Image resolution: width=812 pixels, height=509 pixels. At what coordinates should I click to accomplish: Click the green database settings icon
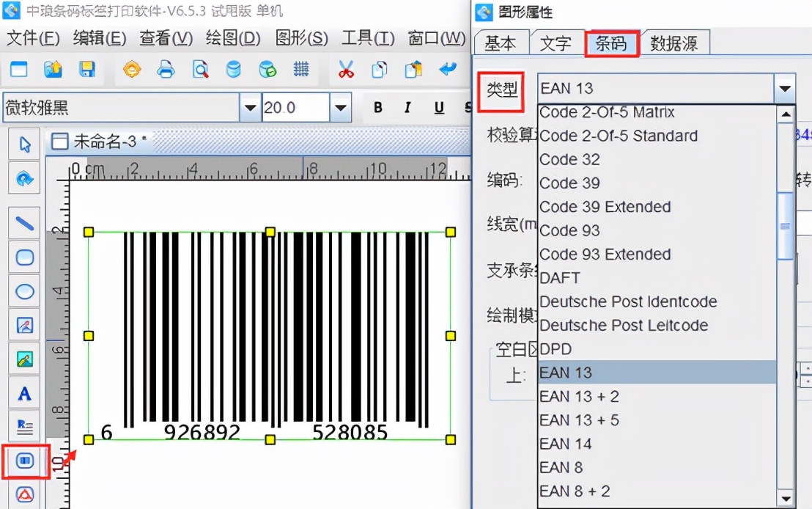pos(267,69)
